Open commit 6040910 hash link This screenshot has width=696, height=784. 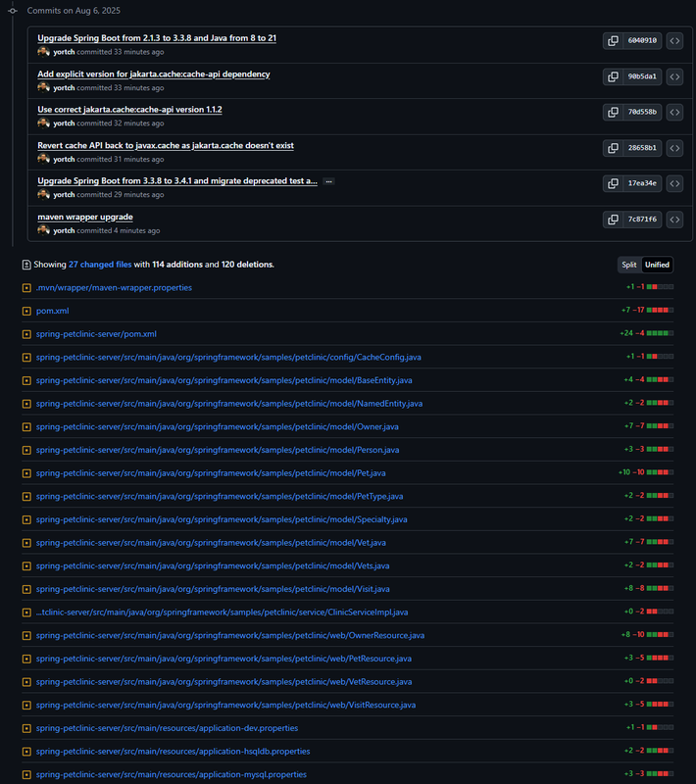[642, 40]
